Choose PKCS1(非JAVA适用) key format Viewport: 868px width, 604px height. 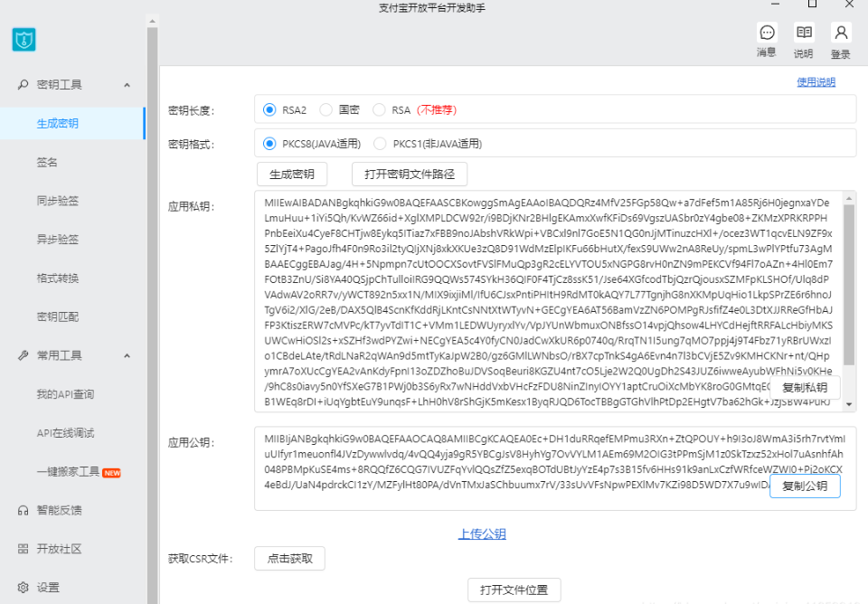380,144
